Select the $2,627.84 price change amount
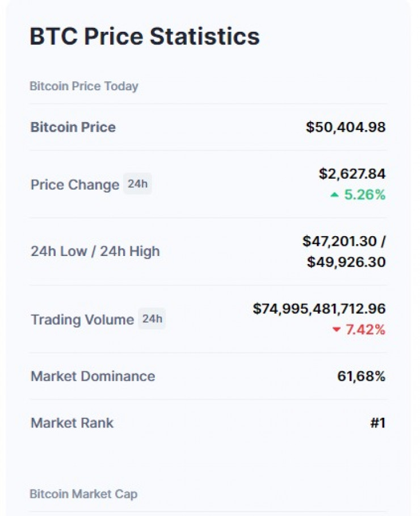Screen dimensions: 420x516 tap(352, 174)
